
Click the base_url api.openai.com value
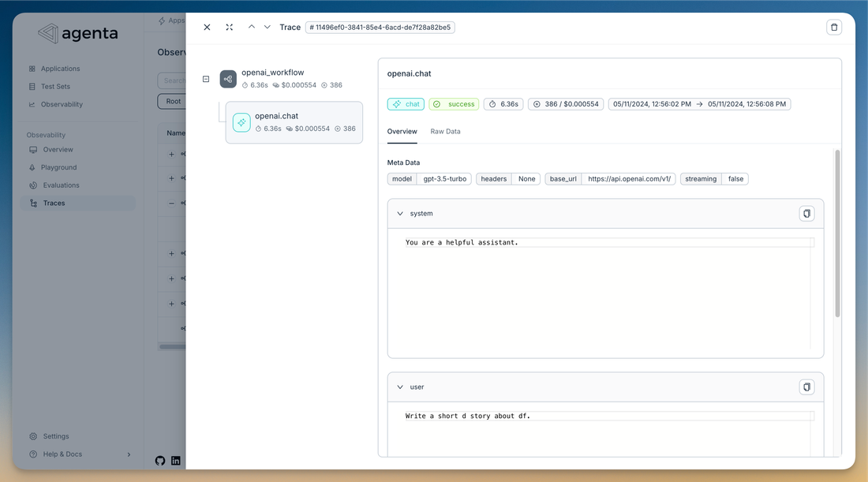pyautogui.click(x=629, y=179)
